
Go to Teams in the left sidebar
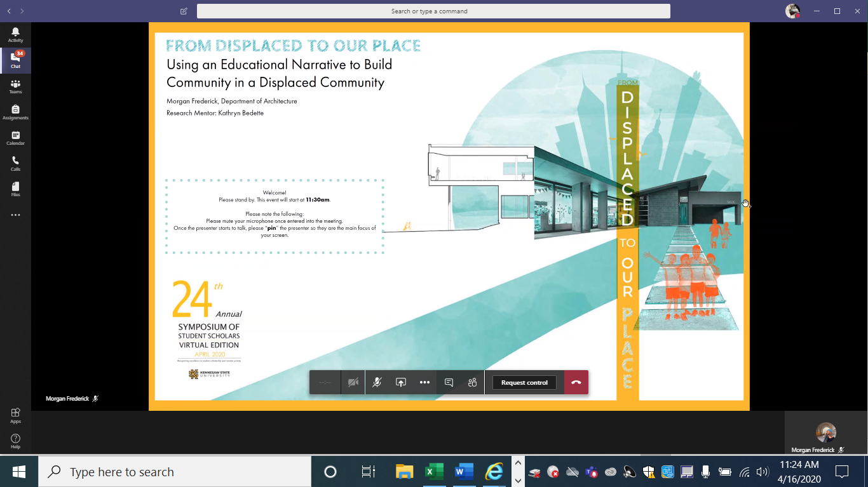click(15, 86)
